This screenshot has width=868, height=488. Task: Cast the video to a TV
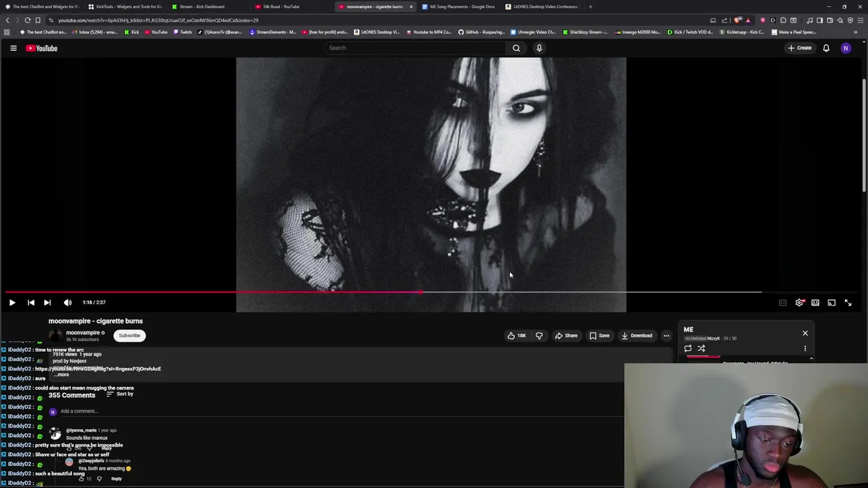click(x=831, y=303)
